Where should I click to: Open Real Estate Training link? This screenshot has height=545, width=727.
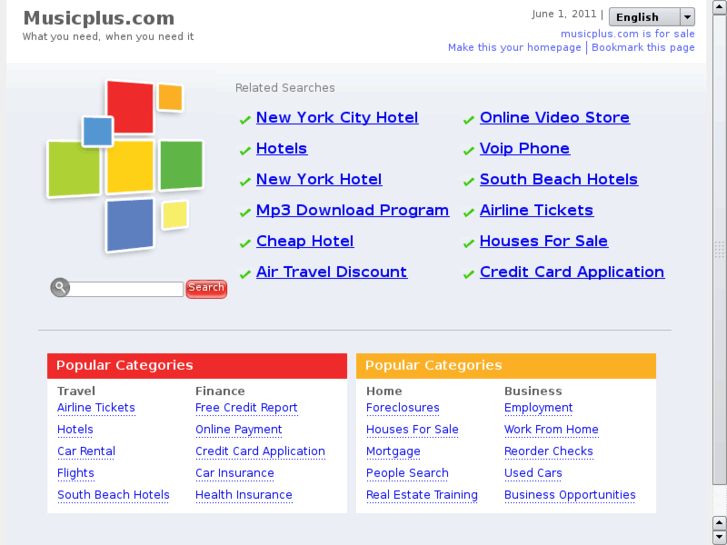422,495
